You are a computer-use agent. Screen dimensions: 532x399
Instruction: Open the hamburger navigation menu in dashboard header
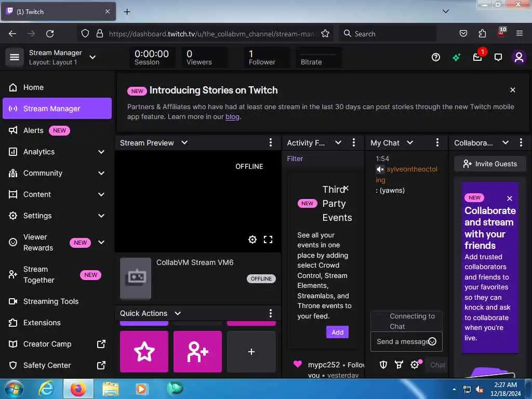14,57
